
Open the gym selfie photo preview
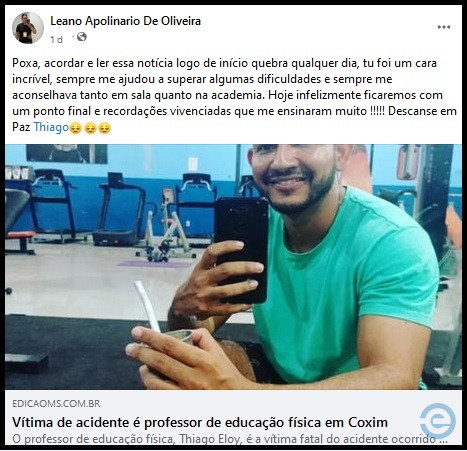(233, 267)
